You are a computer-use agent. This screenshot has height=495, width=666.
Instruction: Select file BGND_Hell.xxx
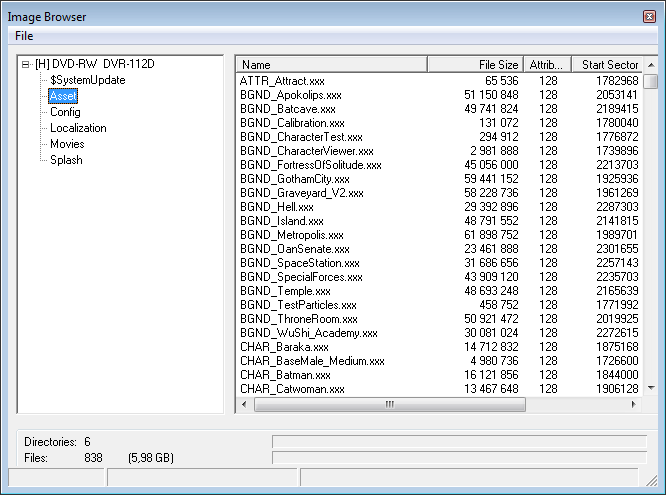tap(277, 207)
